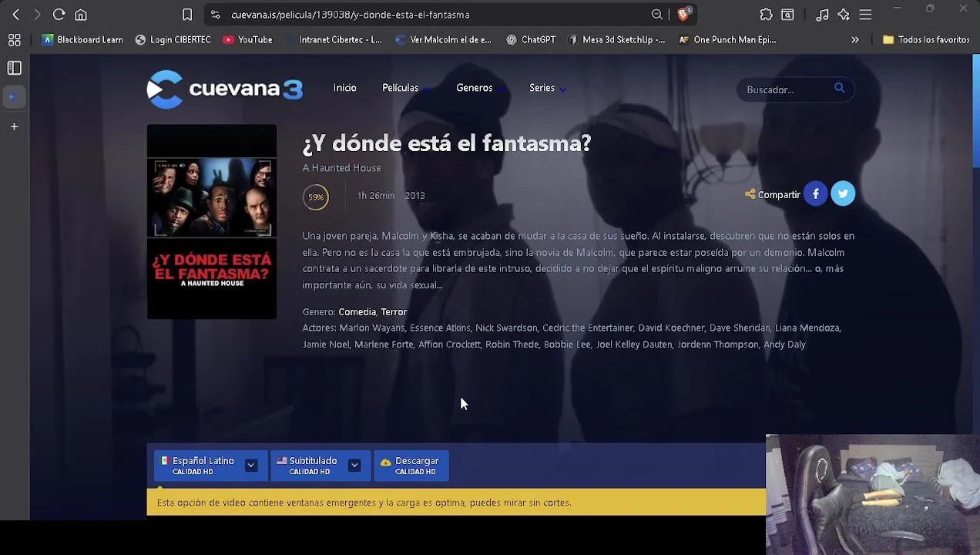Open the Leo AI sparkle icon
Image resolution: width=980 pixels, height=555 pixels.
pyautogui.click(x=844, y=15)
